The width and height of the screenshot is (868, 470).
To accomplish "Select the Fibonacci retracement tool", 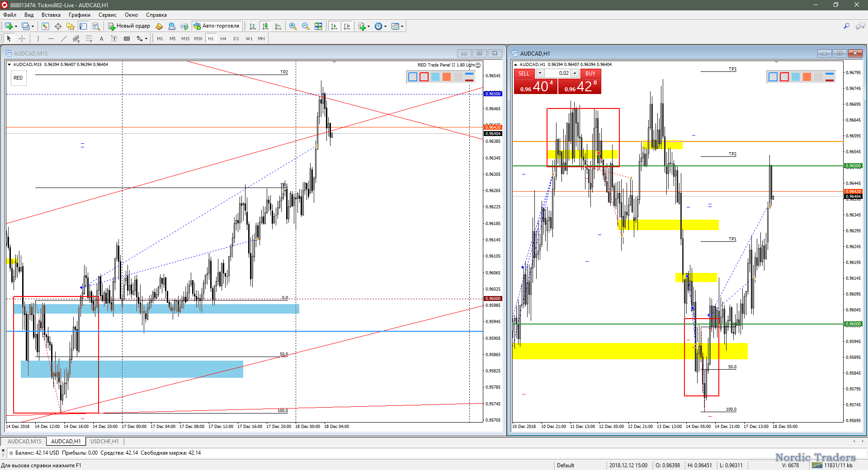I will point(89,39).
